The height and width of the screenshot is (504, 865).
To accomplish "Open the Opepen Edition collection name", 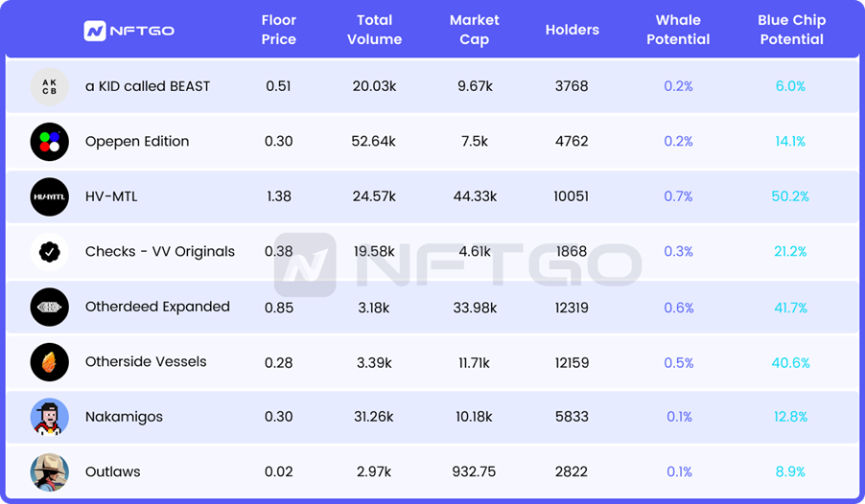I will click(137, 142).
